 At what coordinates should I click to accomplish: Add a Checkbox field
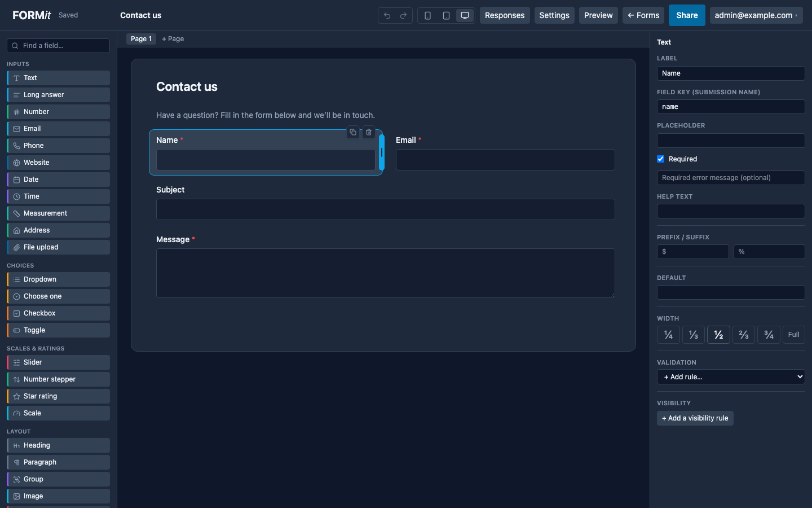[58, 313]
